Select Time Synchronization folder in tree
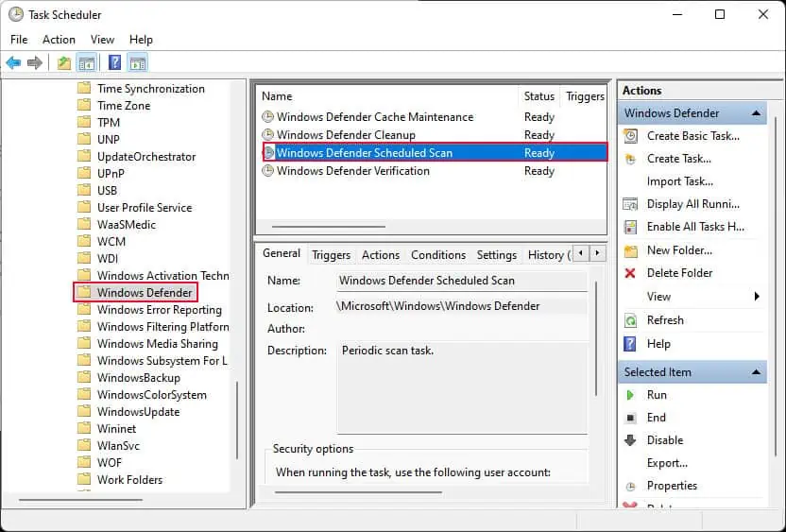 click(x=151, y=89)
